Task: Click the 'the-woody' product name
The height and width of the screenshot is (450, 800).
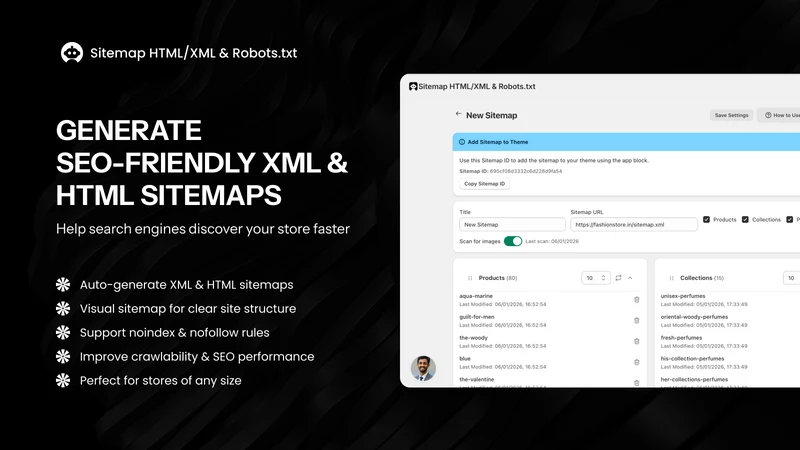Action: tap(473, 338)
